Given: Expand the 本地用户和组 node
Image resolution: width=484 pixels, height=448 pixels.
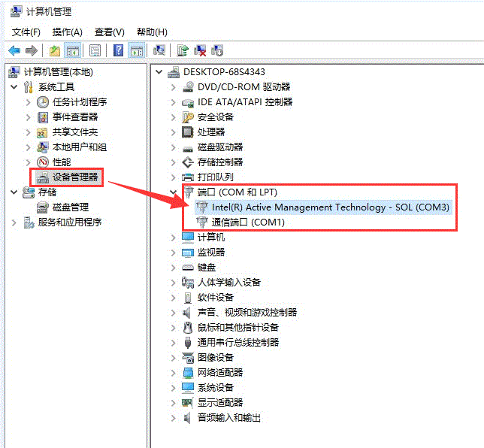Looking at the screenshot, I should (28, 147).
